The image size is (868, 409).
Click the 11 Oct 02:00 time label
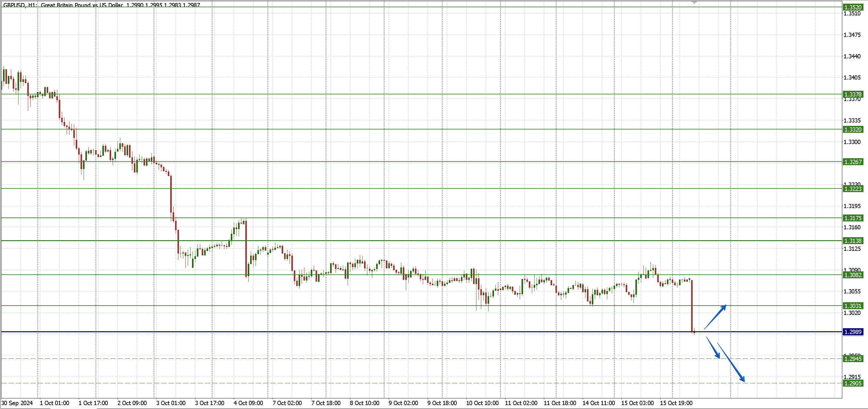(x=521, y=403)
